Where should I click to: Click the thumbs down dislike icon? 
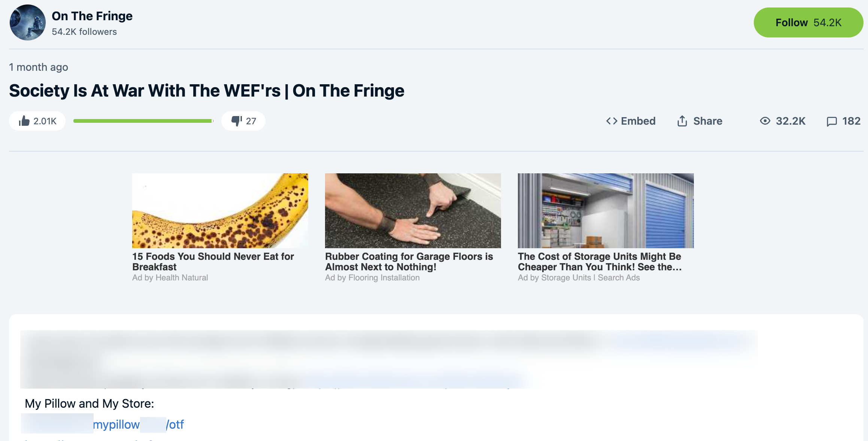click(x=236, y=121)
